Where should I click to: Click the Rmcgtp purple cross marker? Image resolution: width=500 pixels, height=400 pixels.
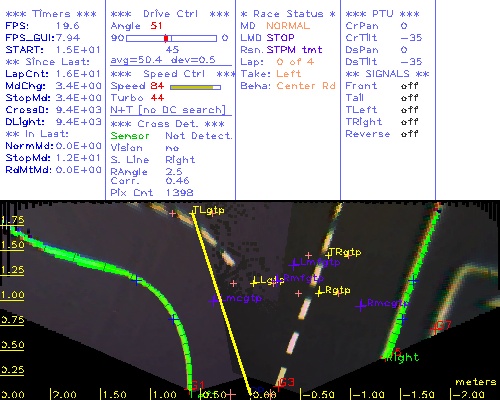(x=360, y=305)
